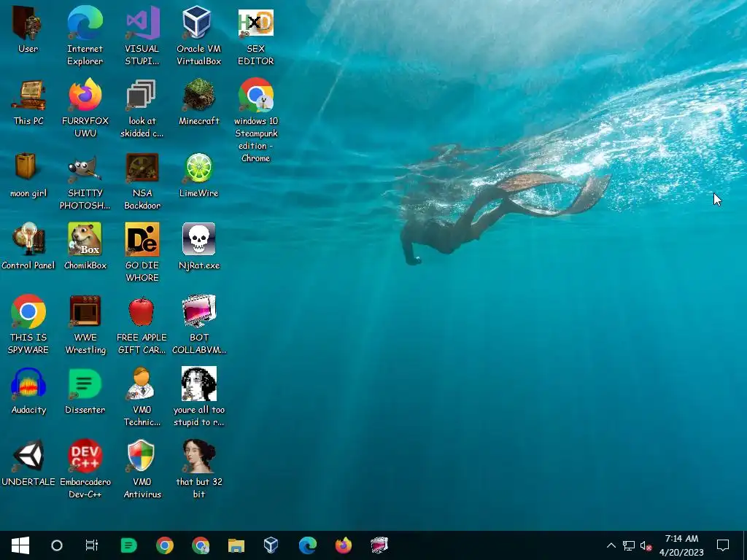Open the Action Center notifications icon
Image resolution: width=747 pixels, height=560 pixels.
[723, 545]
